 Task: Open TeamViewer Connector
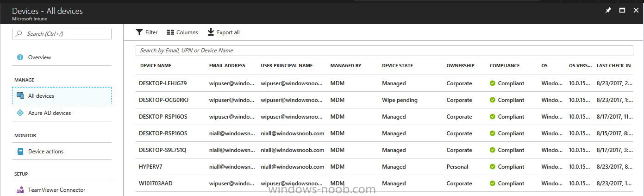tap(62, 190)
